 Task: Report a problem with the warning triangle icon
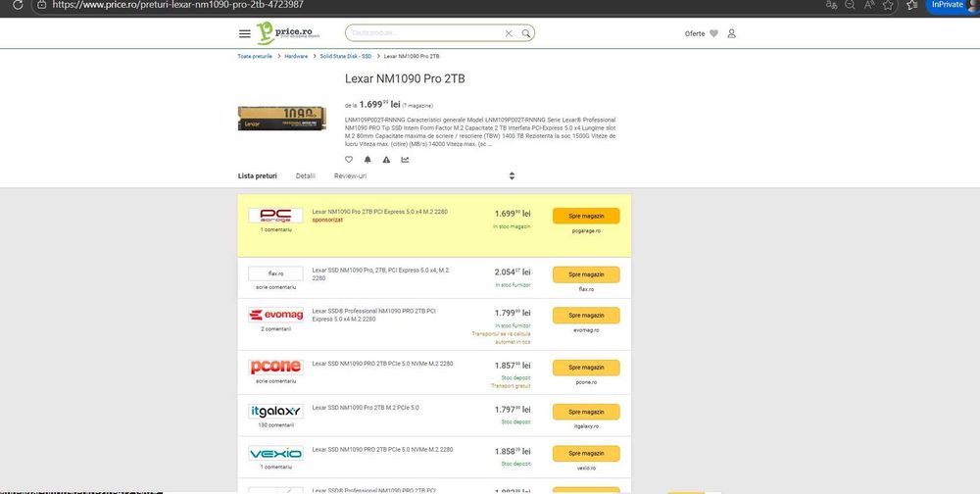pyautogui.click(x=386, y=160)
